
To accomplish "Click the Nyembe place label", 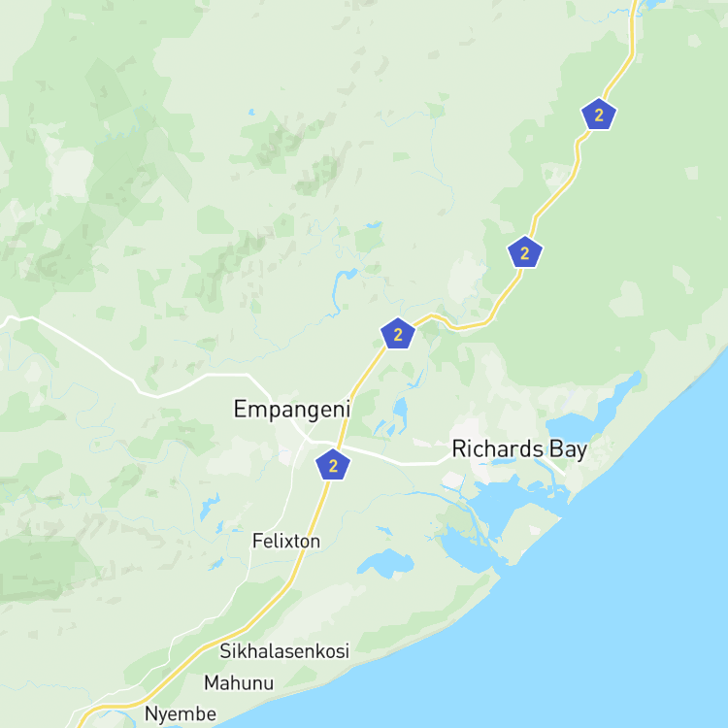I will point(181,713).
